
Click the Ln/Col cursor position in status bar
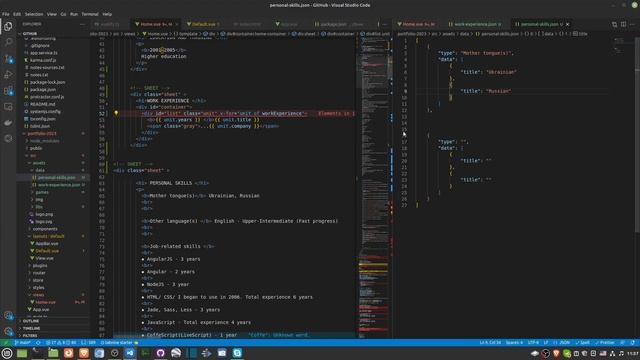pyautogui.click(x=490, y=342)
